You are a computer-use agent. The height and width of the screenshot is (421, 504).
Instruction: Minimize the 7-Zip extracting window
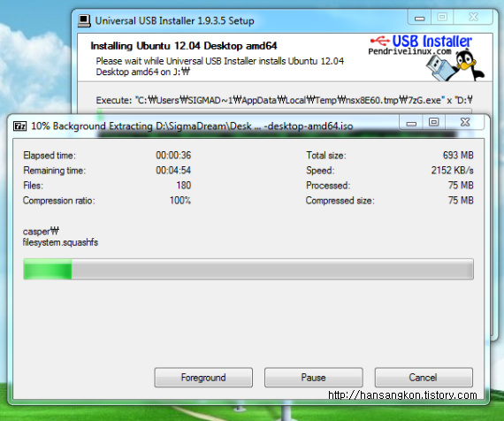[411, 123]
